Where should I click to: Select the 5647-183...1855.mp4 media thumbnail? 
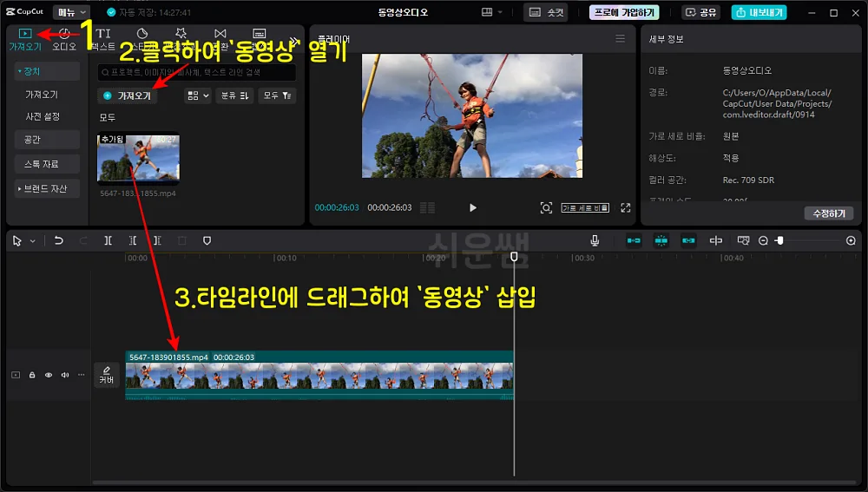click(138, 158)
